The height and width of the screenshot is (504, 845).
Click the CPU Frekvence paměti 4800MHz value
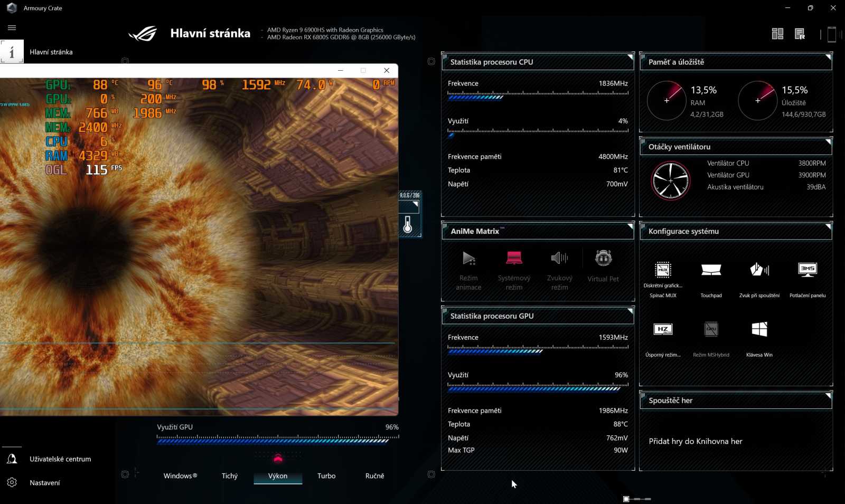[x=613, y=157]
